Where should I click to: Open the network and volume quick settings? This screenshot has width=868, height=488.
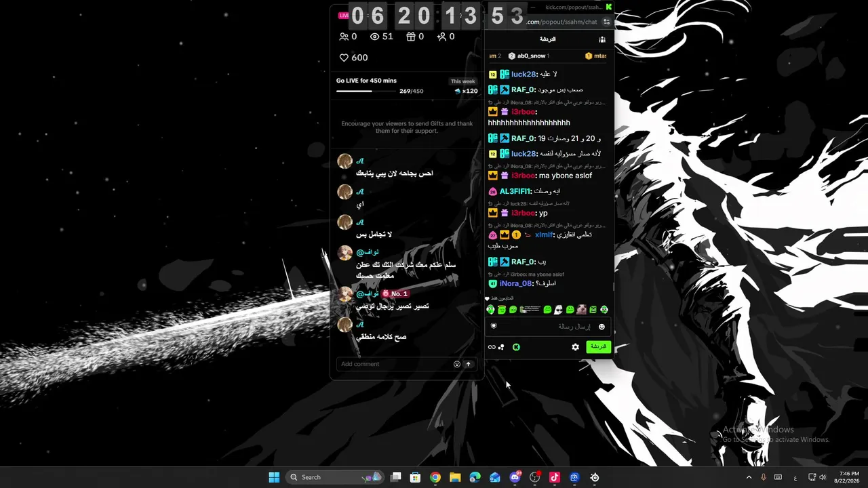pos(818,477)
